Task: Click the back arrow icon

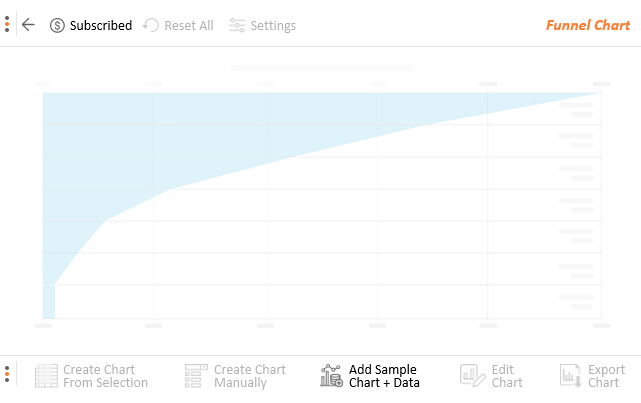Action: tap(28, 25)
